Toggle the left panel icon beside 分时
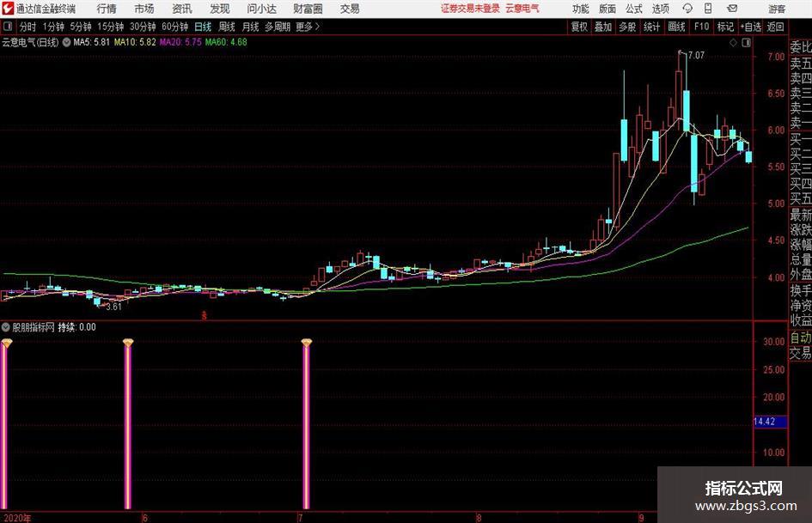This screenshot has width=812, height=523. click(8, 27)
